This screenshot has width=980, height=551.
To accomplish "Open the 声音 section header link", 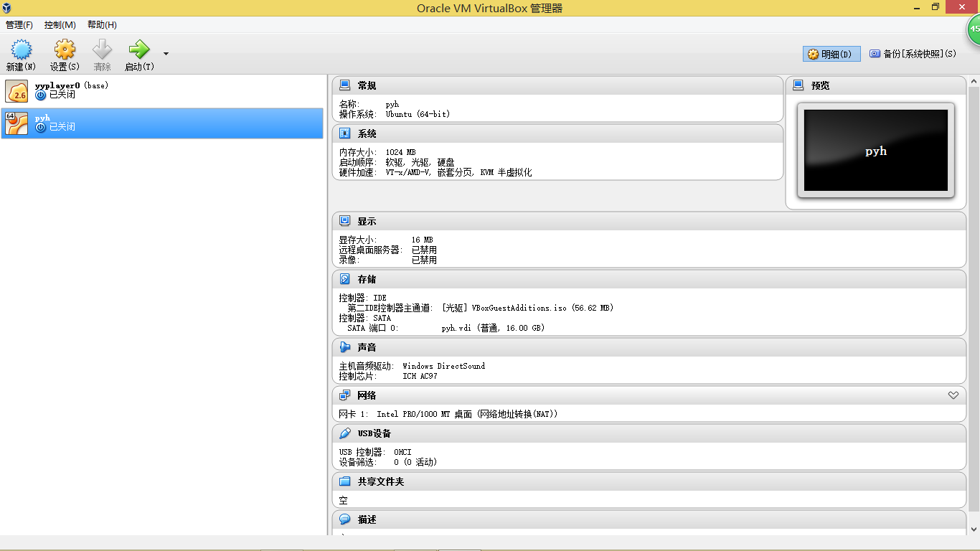I will (367, 347).
